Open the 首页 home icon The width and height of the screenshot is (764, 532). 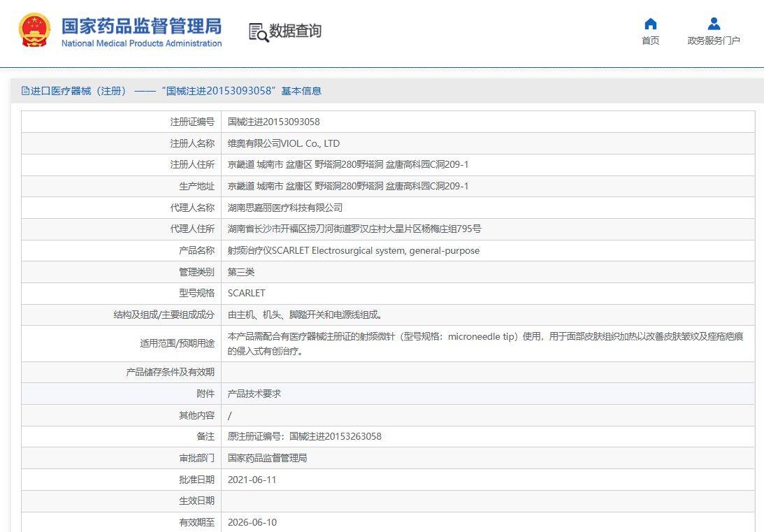[x=650, y=24]
